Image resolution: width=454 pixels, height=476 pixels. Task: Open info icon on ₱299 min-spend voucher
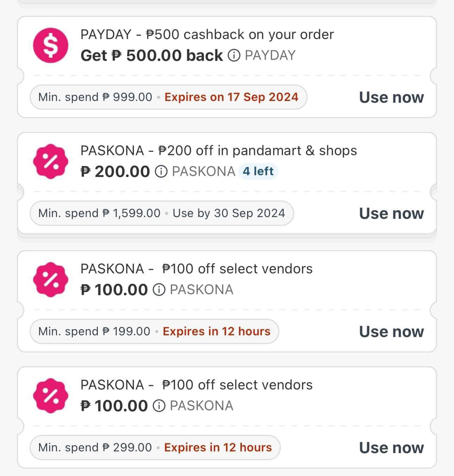[159, 406]
